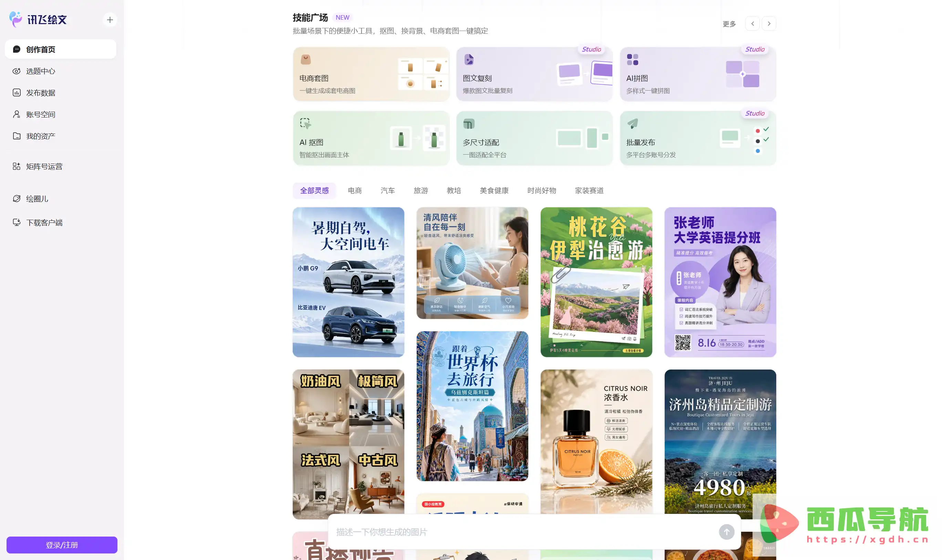Open the 跟着世界杯去旅行 poster
Screen dimensions: 945x560
pos(472,406)
